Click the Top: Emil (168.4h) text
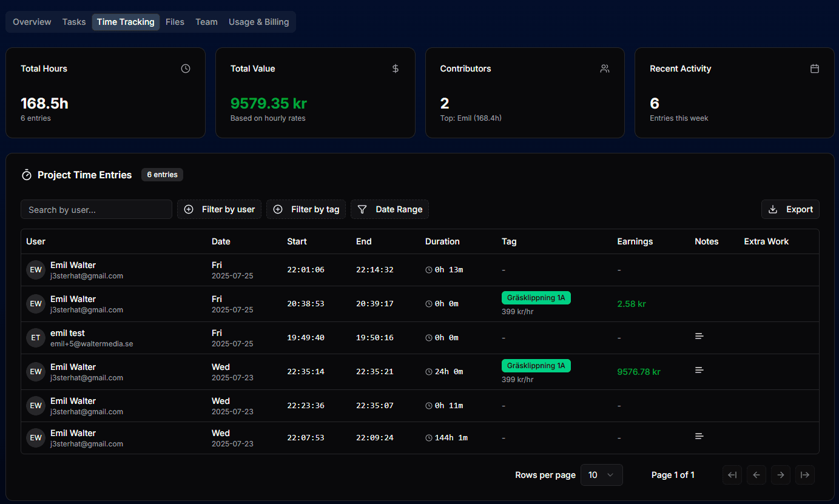The image size is (839, 504). click(x=471, y=118)
